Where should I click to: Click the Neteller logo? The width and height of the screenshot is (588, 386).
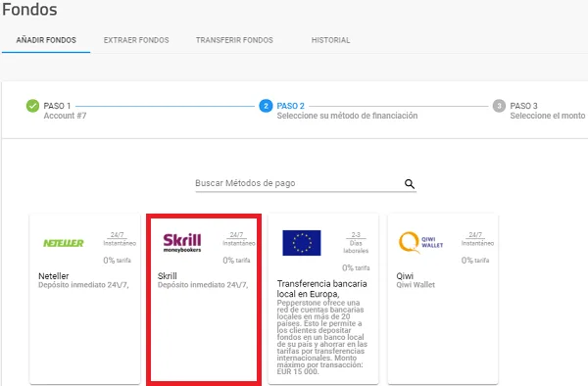(x=64, y=243)
